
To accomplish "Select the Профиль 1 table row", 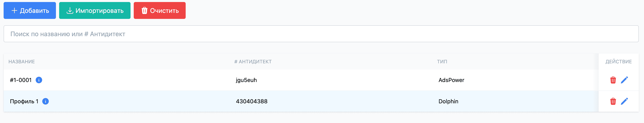I will [175, 101].
